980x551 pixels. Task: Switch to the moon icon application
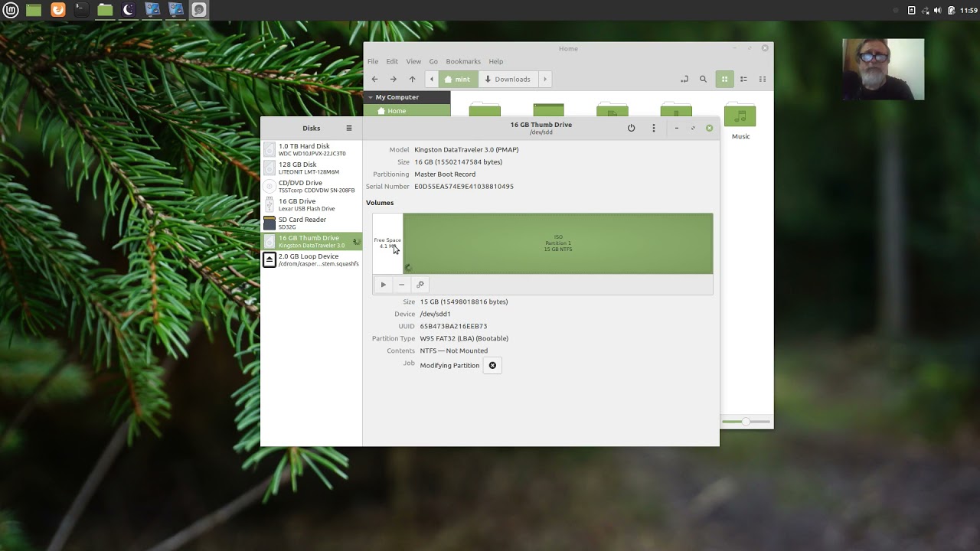coord(129,10)
